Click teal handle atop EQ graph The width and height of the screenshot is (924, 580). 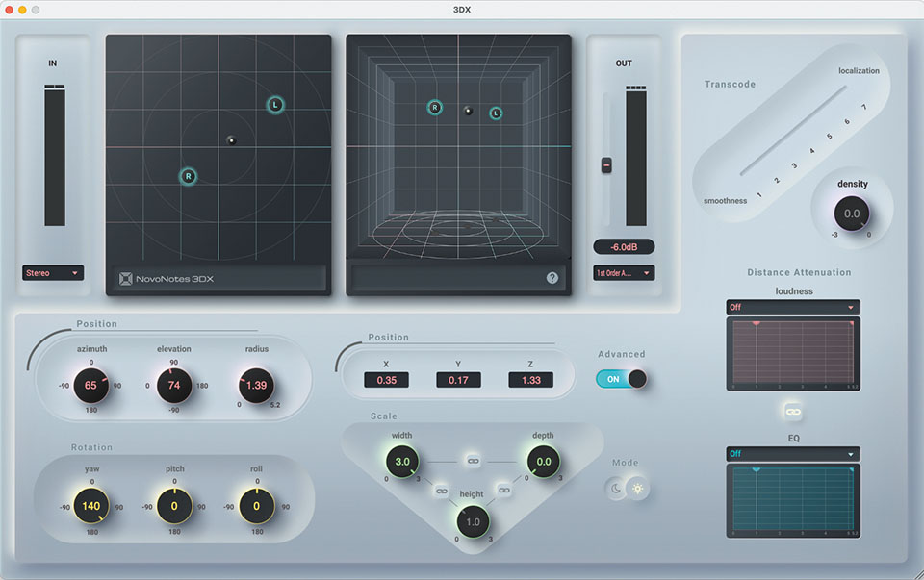757,470
